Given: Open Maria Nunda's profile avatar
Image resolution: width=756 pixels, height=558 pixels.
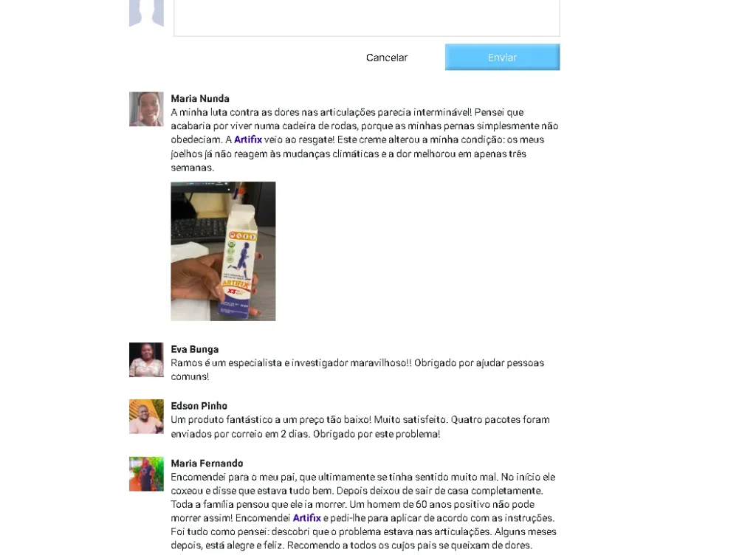Looking at the screenshot, I should click(x=146, y=109).
